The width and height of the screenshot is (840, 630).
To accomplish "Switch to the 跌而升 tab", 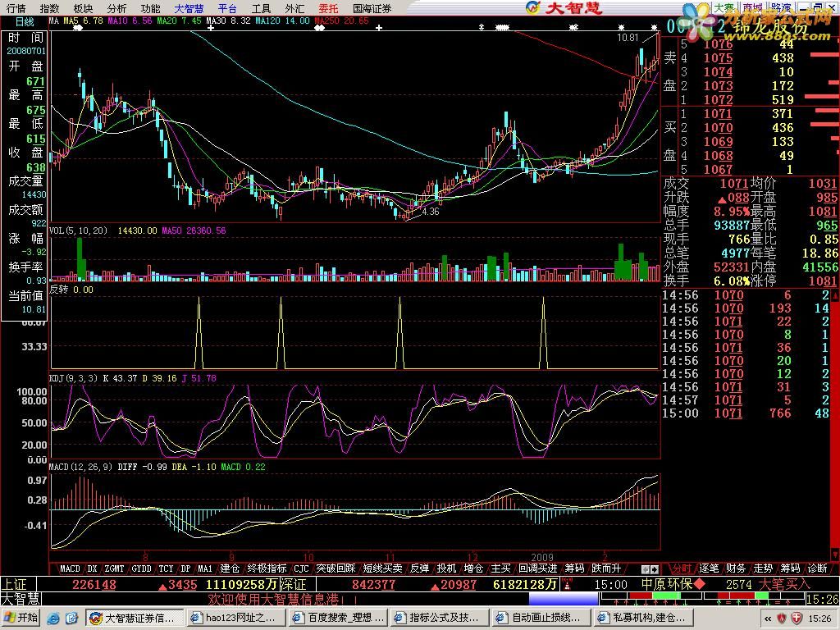I will pos(606,568).
